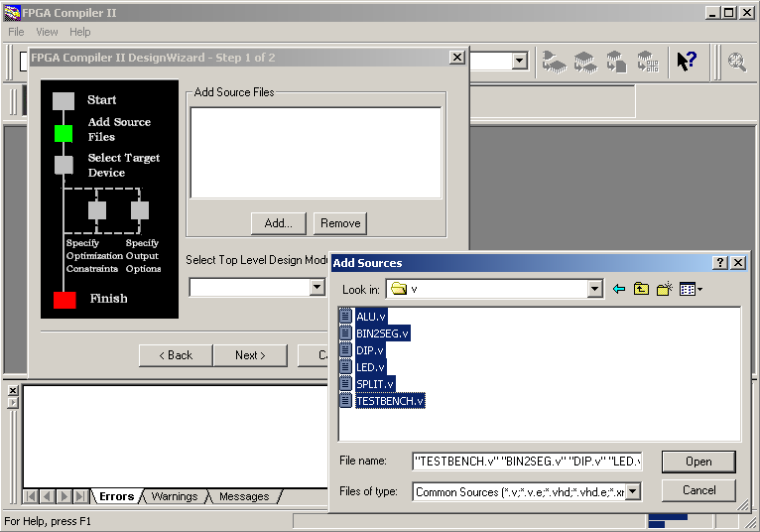
Task: Open the view menu icon in Add Sources
Action: tap(691, 290)
